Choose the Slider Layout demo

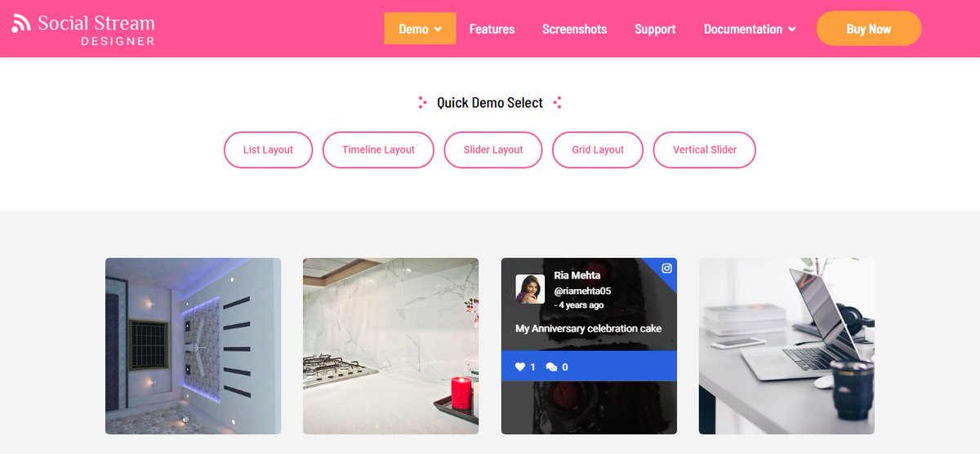(493, 149)
